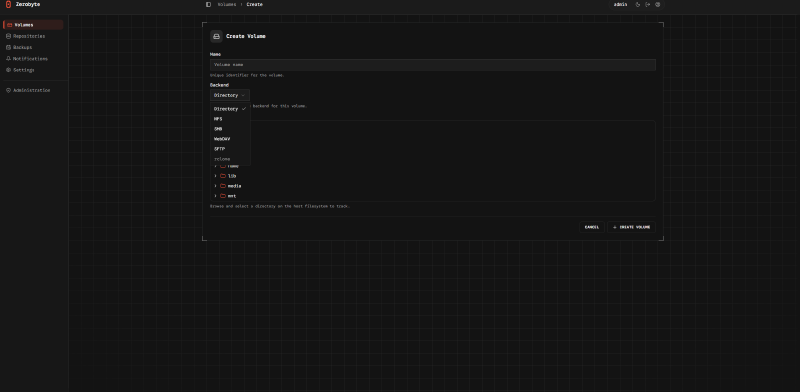Click the admin user label
This screenshot has height=392, width=800.
620,5
